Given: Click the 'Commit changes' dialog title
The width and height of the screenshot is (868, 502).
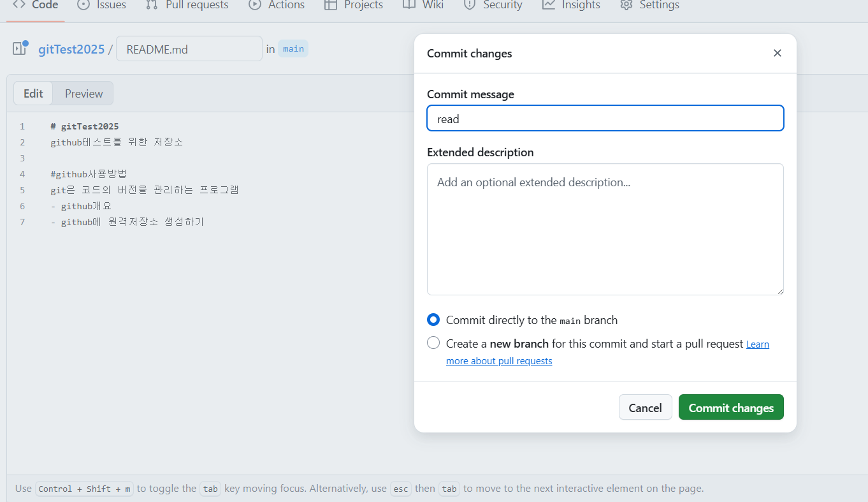Looking at the screenshot, I should (x=470, y=54).
